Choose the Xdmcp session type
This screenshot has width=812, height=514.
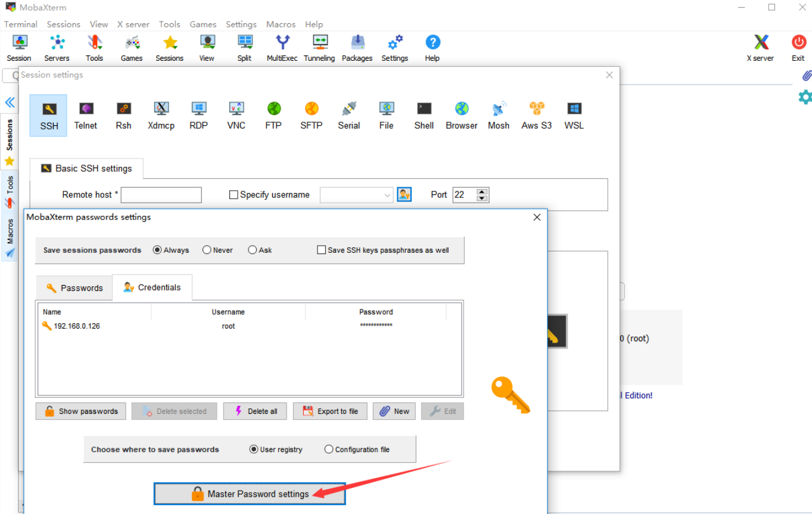coord(161,116)
